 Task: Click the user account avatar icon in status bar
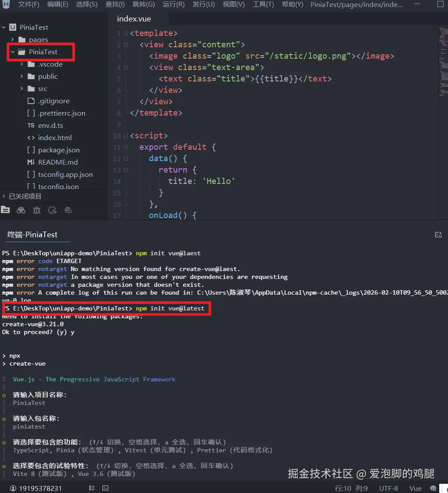coord(13,488)
